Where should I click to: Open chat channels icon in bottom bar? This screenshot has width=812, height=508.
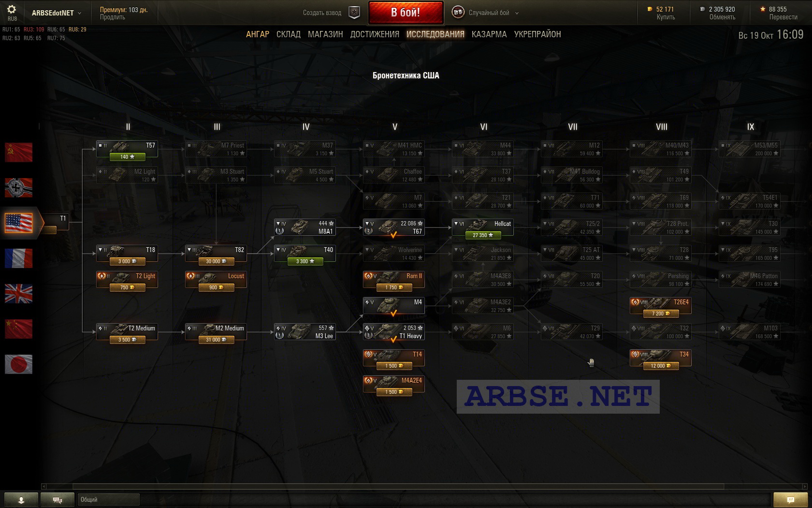click(58, 500)
